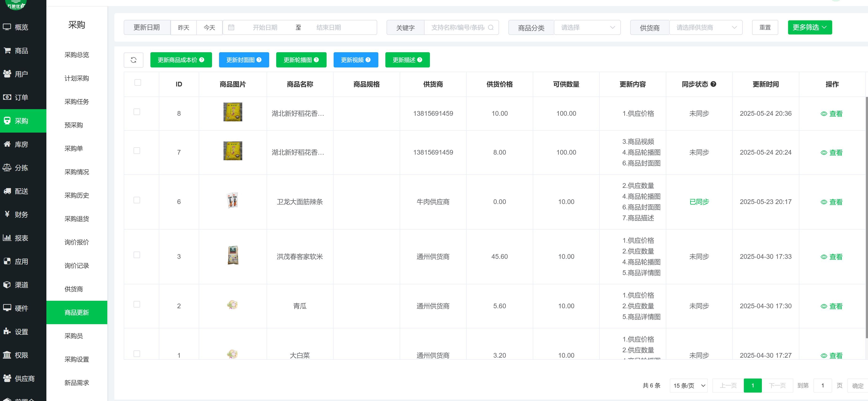Open the 请选择供货商 supplier dropdown
The width and height of the screenshot is (868, 401).
(x=706, y=28)
